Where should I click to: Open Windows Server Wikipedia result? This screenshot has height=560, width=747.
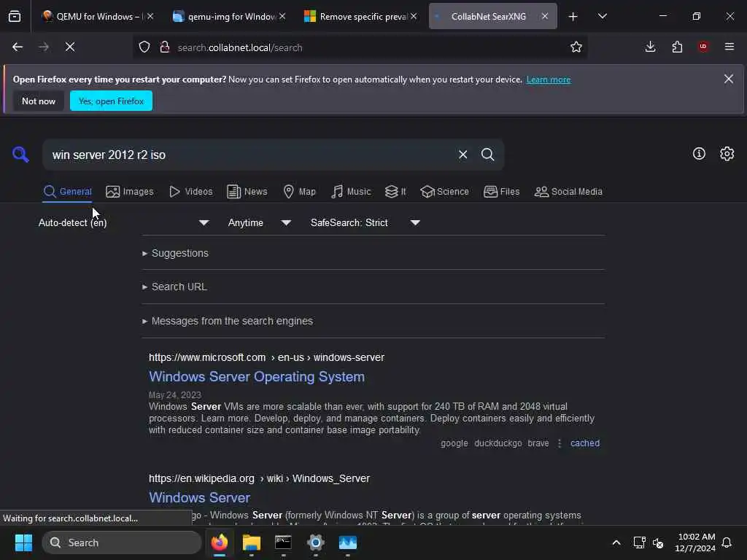click(199, 497)
